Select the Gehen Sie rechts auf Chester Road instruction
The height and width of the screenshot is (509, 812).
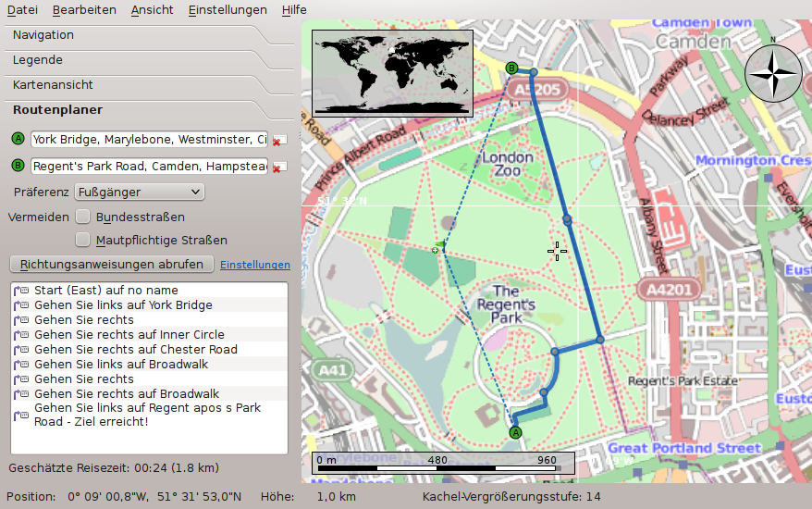click(135, 350)
